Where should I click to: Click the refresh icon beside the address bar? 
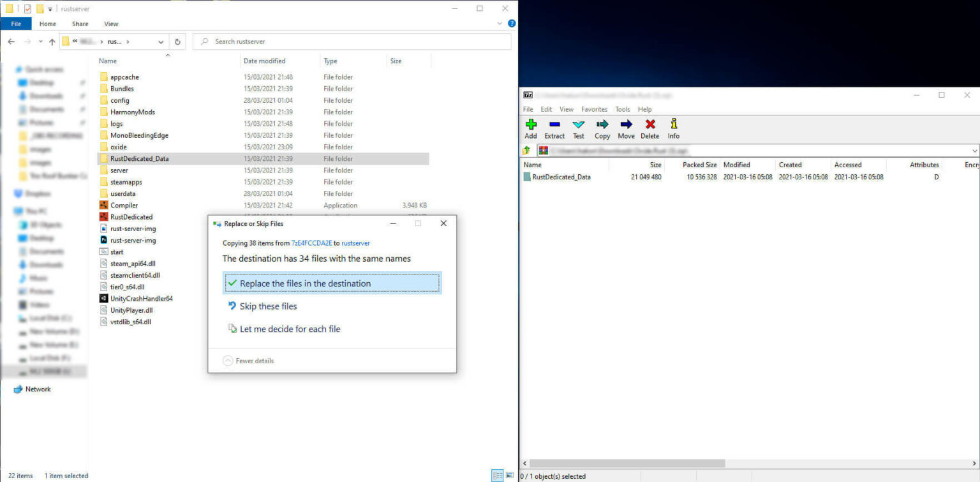click(177, 41)
